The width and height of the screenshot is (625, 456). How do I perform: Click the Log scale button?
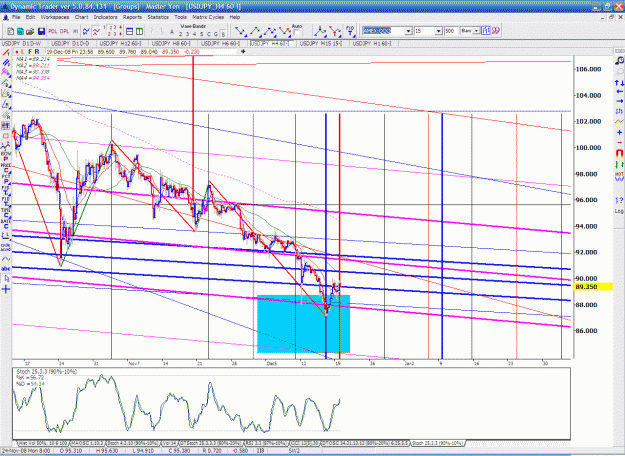coord(619,211)
